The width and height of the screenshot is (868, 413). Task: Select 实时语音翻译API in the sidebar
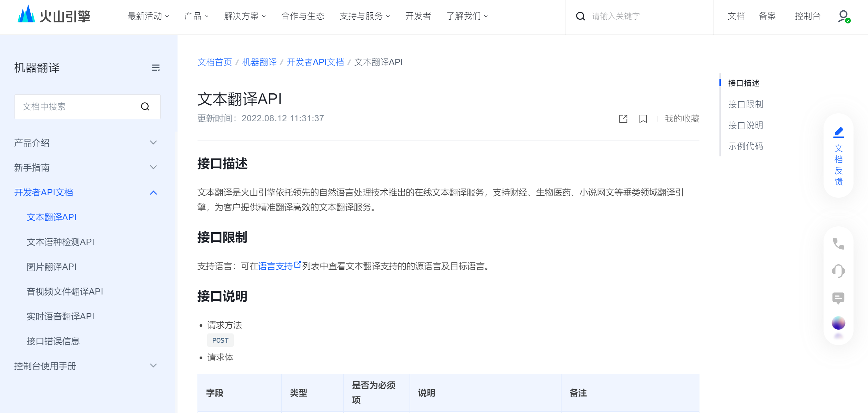point(60,316)
